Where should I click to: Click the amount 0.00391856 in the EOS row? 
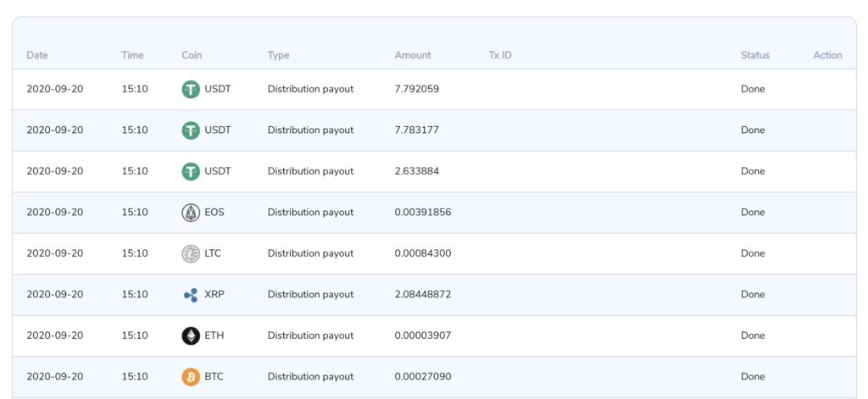423,213
